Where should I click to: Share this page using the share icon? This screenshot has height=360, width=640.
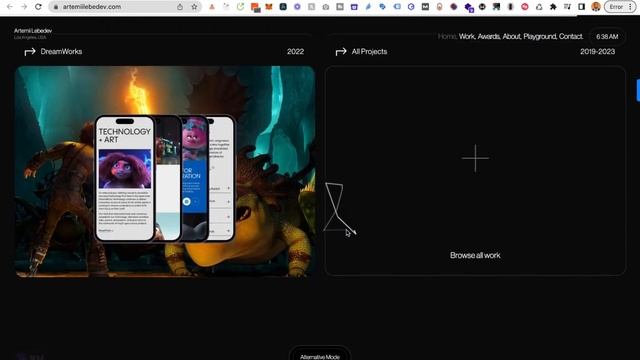pyautogui.click(x=180, y=7)
